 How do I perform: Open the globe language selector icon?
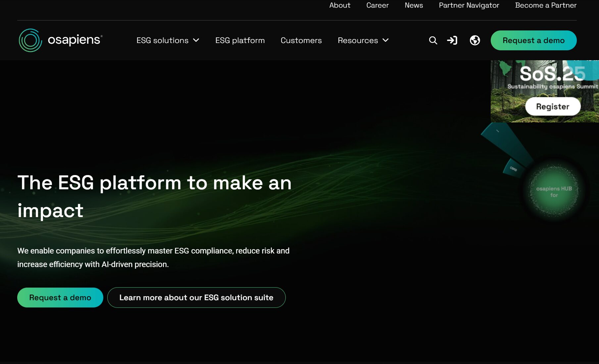coord(475,40)
